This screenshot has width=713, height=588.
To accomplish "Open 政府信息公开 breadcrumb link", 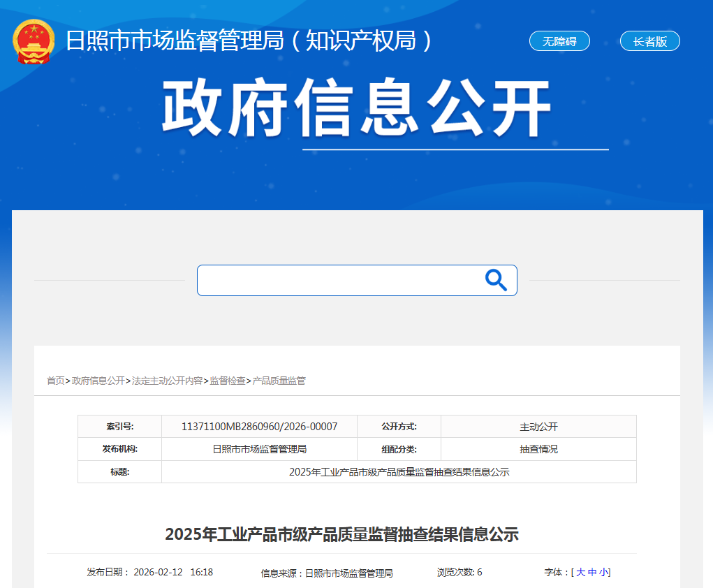I will [x=98, y=381].
